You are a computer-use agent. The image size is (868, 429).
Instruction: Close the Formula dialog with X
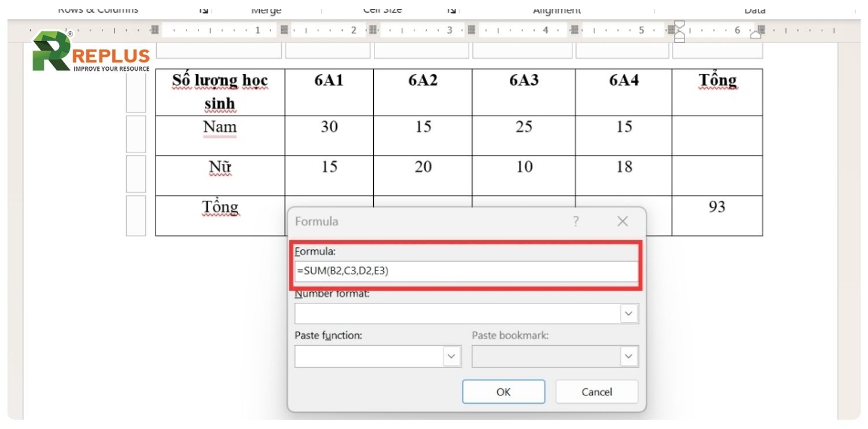coord(623,221)
